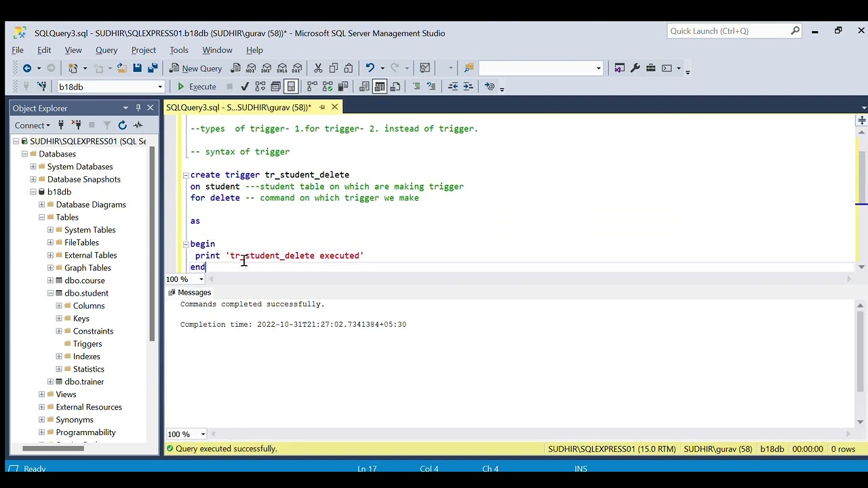
Task: Toggle Include Client Statistics
Action: [x=342, y=87]
